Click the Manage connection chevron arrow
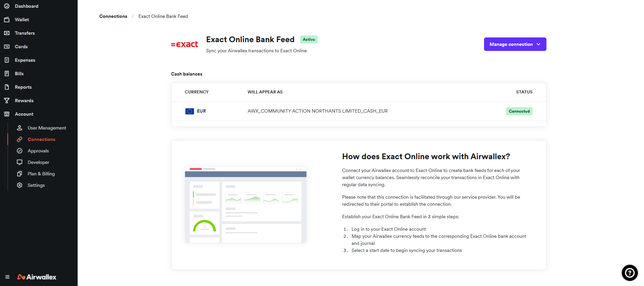The width and height of the screenshot is (644, 286). (538, 44)
